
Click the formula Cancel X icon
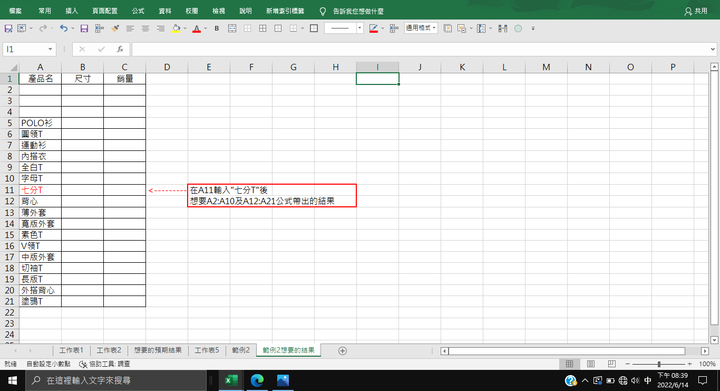pyautogui.click(x=82, y=49)
